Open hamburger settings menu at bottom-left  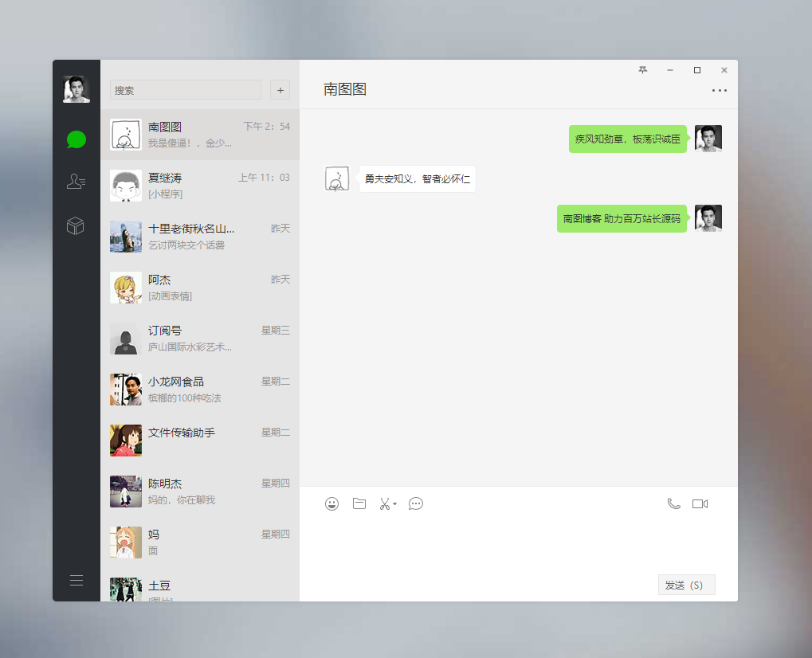click(x=76, y=580)
